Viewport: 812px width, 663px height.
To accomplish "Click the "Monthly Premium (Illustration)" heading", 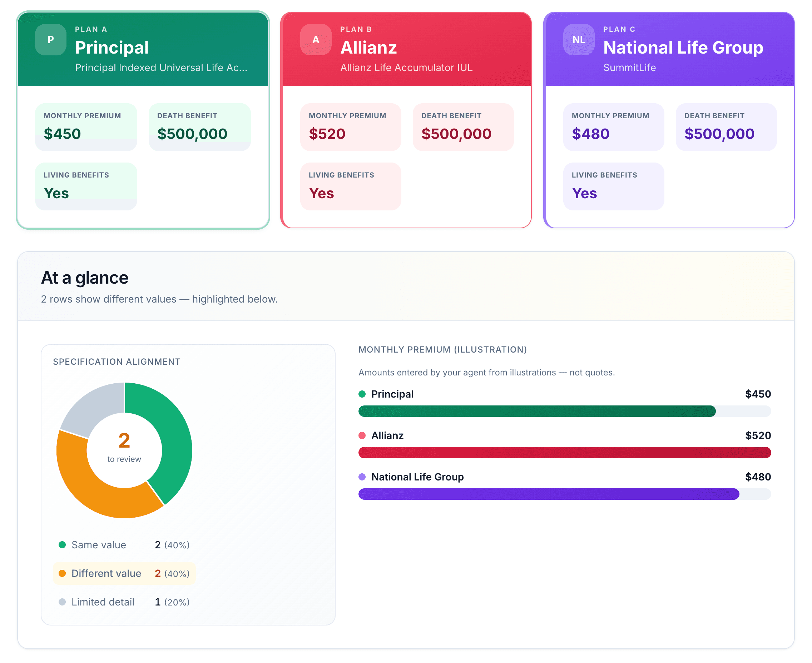I will click(x=442, y=349).
